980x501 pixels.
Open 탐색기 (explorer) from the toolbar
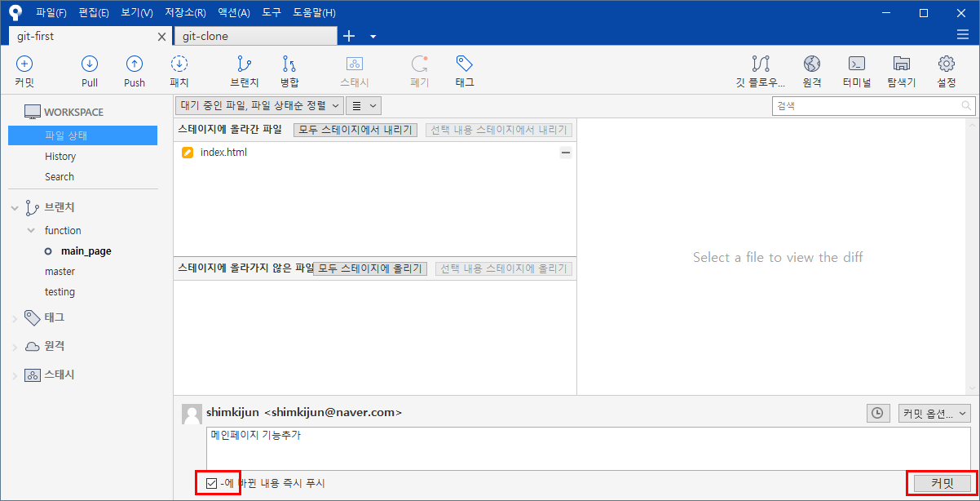click(902, 64)
